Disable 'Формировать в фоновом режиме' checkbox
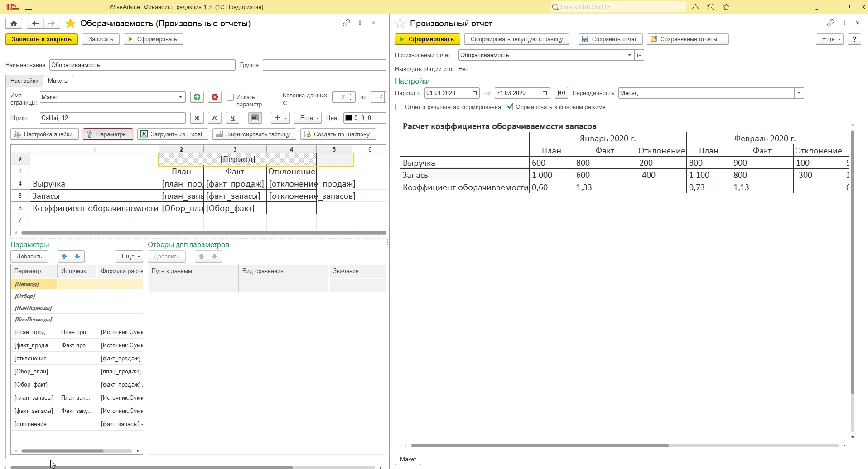 pos(510,107)
